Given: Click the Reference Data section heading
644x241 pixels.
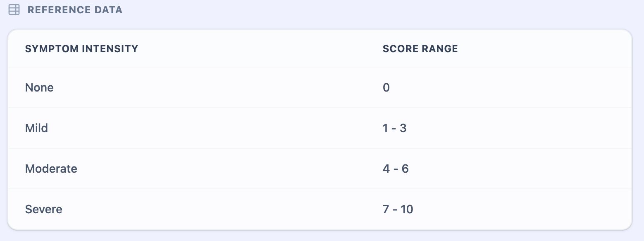Looking at the screenshot, I should [75, 10].
